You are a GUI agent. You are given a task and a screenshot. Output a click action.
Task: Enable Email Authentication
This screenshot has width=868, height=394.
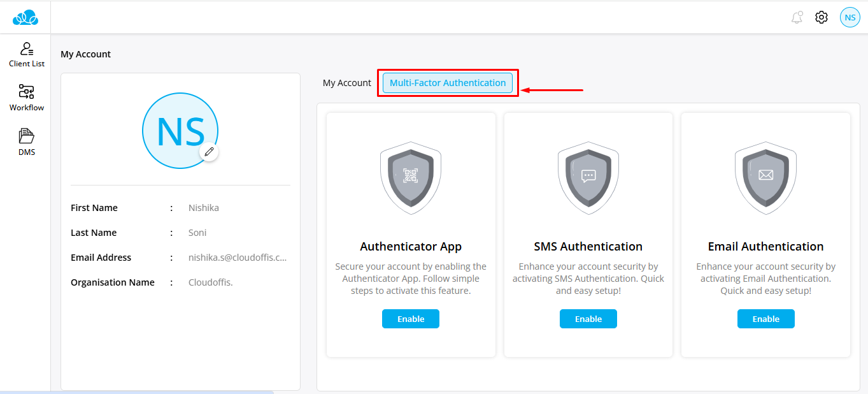[766, 319]
